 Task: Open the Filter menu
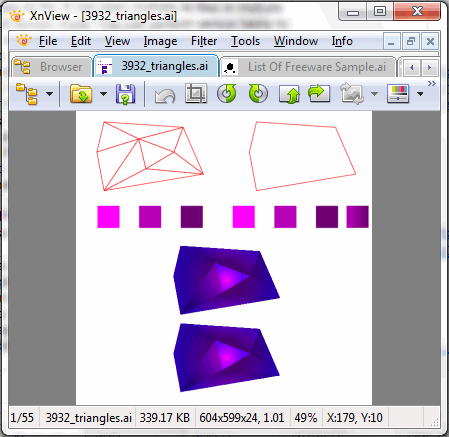click(x=204, y=41)
